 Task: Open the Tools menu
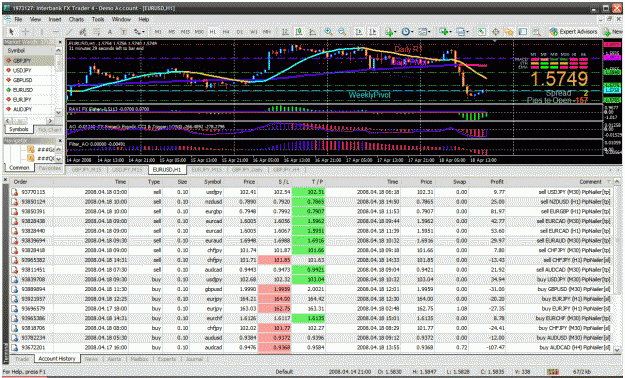98,19
